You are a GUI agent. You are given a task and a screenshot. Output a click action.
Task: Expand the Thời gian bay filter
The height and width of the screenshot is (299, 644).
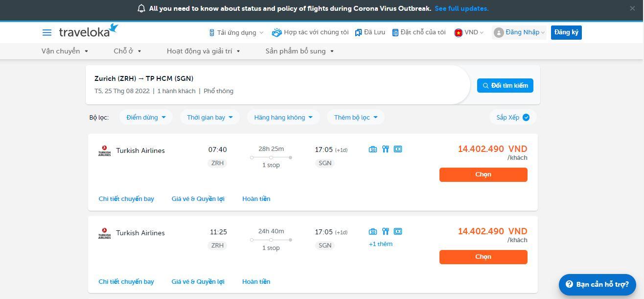(x=210, y=117)
